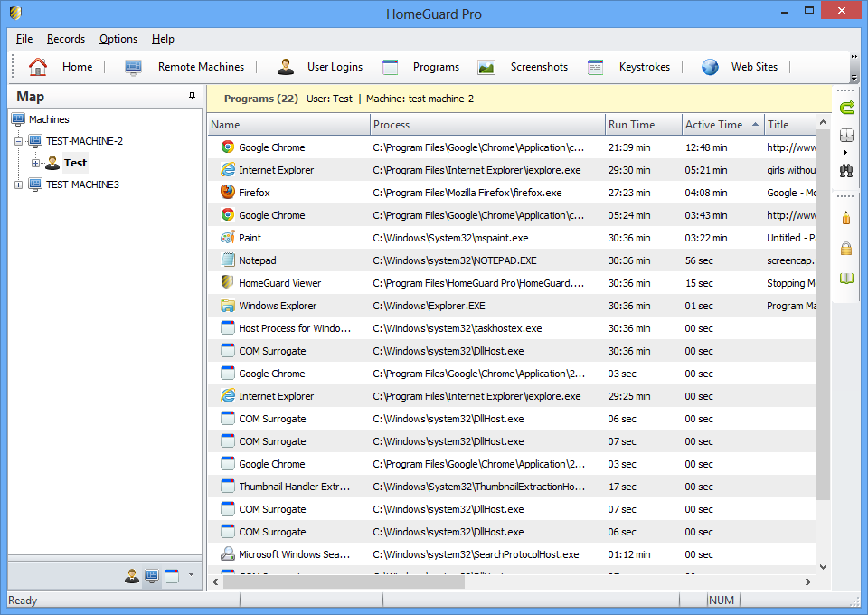Image resolution: width=868 pixels, height=615 pixels.
Task: Click the Machines root node icon
Action: pos(18,119)
